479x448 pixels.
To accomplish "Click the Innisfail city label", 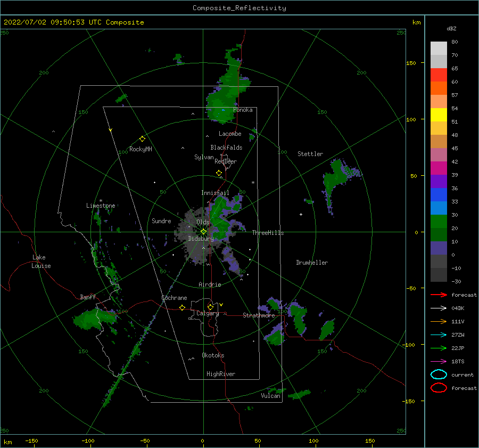I will tap(215, 193).
